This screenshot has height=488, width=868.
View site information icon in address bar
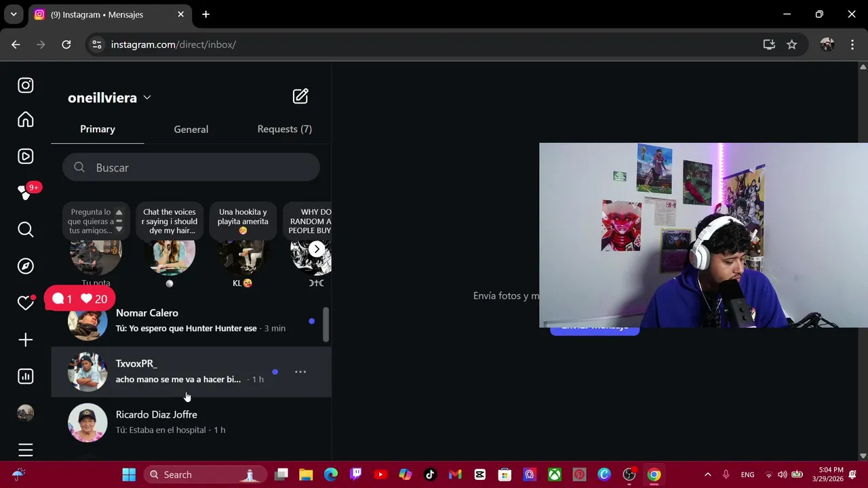pos(97,45)
